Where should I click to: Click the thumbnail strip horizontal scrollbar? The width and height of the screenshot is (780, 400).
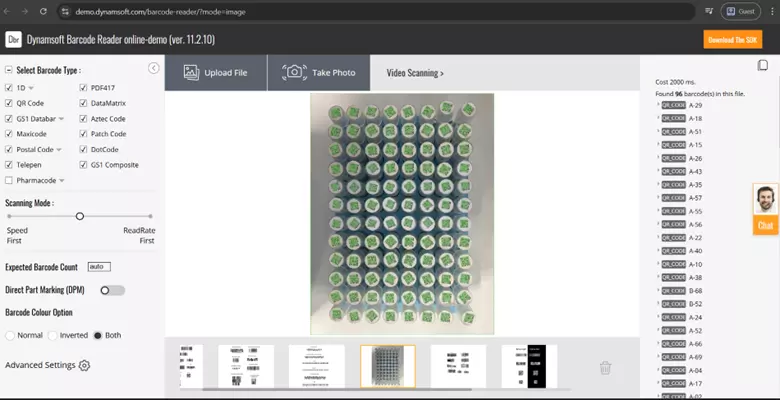pyautogui.click(x=337, y=390)
